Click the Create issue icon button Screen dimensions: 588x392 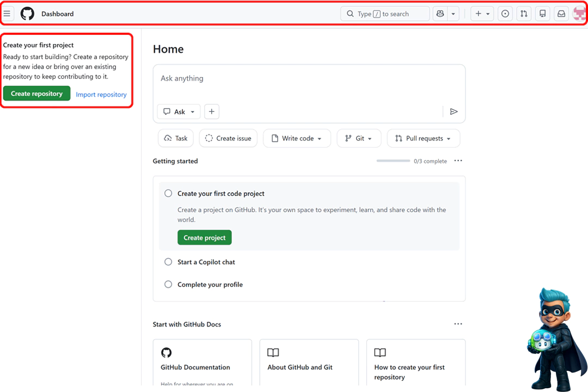[x=209, y=138]
